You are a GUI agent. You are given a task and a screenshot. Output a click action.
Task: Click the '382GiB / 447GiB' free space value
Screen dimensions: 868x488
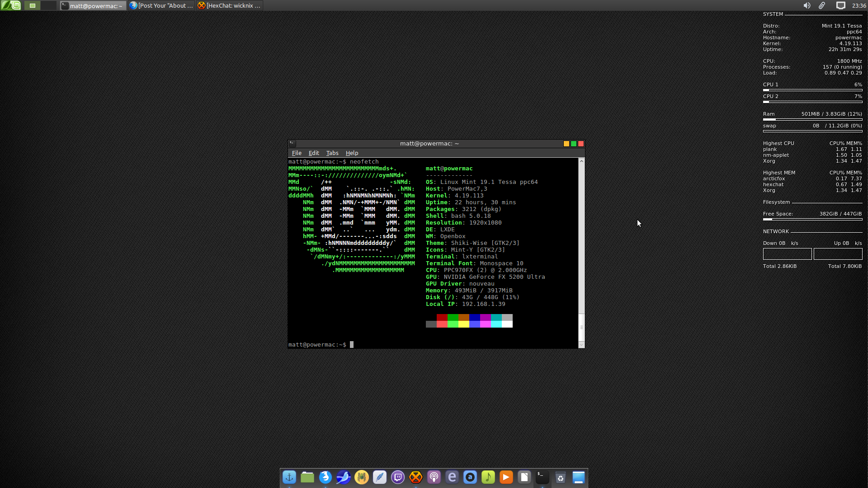840,214
